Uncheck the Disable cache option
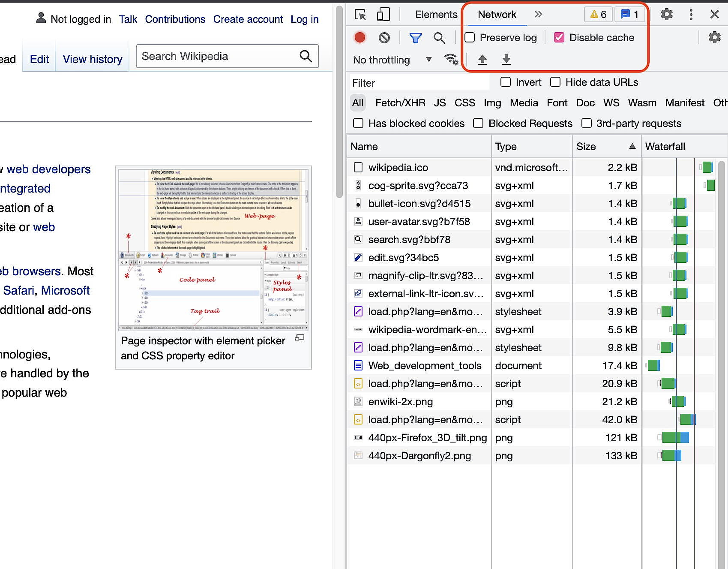 [559, 37]
